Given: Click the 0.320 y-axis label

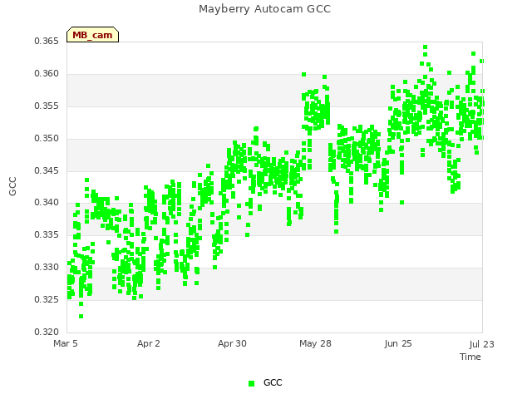Looking at the screenshot, I should click(x=47, y=332).
